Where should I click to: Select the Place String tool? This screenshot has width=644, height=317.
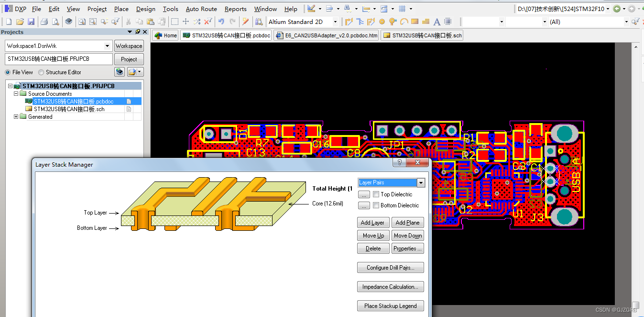click(437, 22)
